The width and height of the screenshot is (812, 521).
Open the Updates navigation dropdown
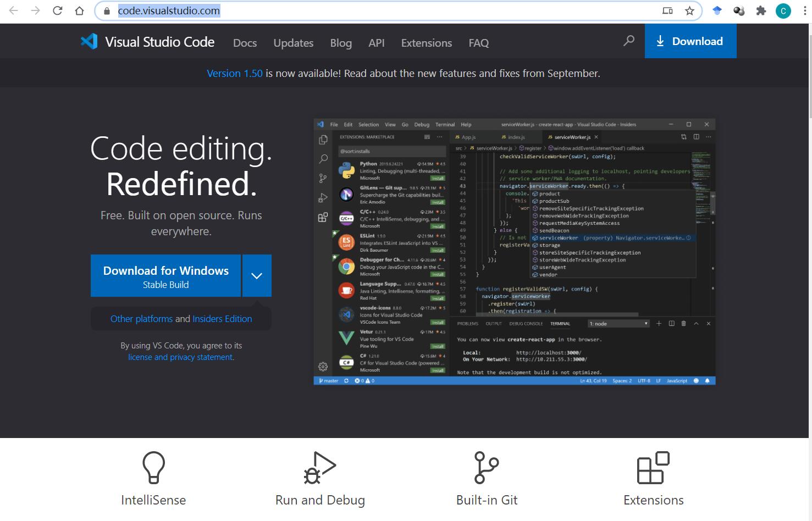click(x=293, y=42)
